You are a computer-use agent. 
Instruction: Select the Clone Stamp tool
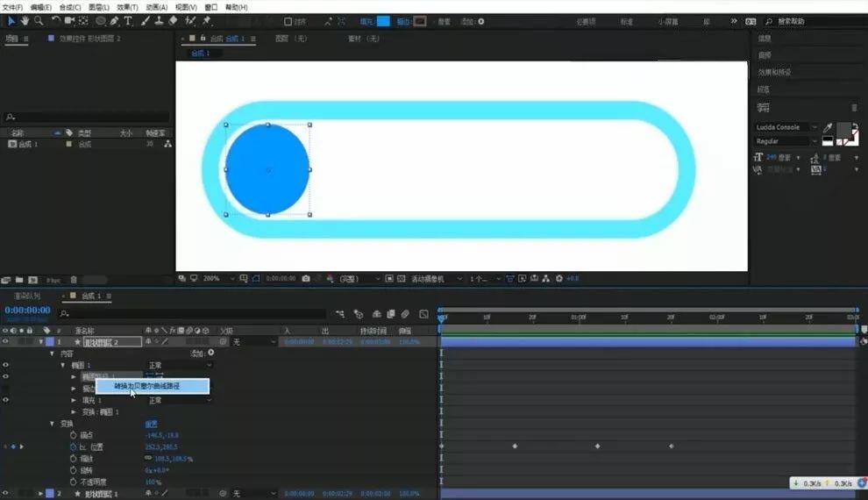(159, 21)
